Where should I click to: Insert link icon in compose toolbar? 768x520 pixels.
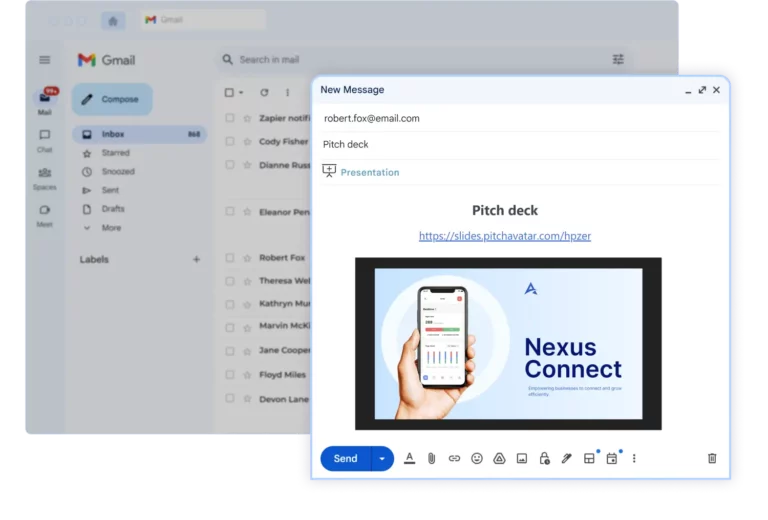[454, 458]
